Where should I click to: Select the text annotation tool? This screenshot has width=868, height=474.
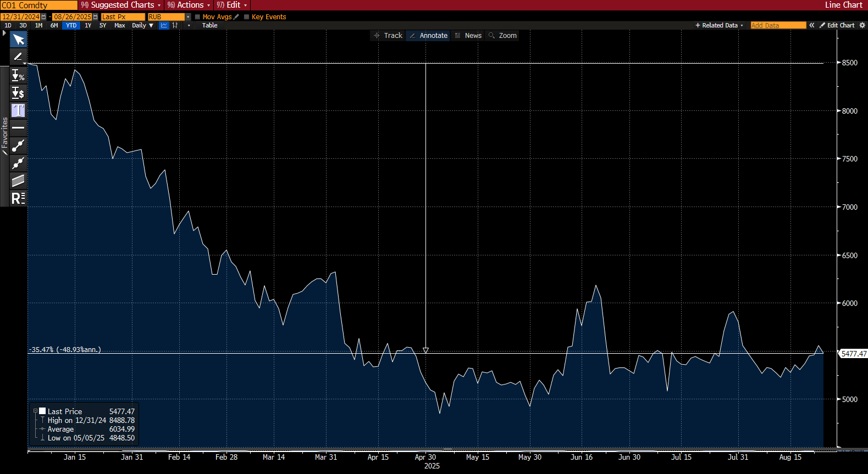coord(18,110)
